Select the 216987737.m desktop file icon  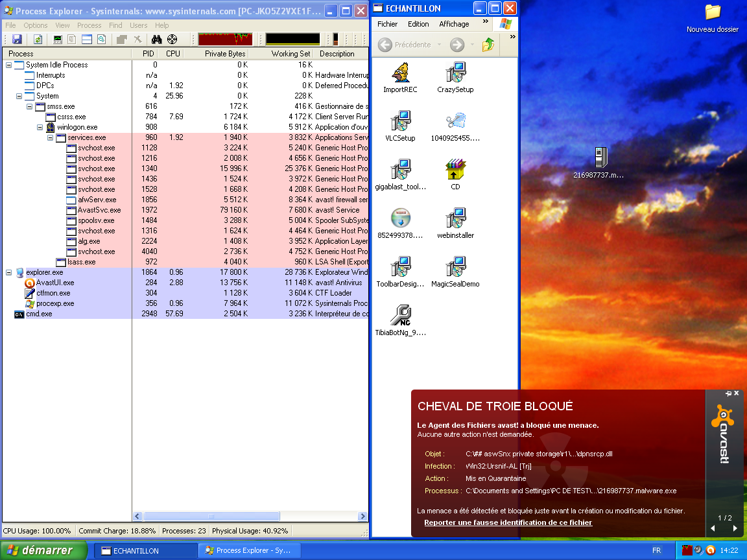[x=599, y=163]
